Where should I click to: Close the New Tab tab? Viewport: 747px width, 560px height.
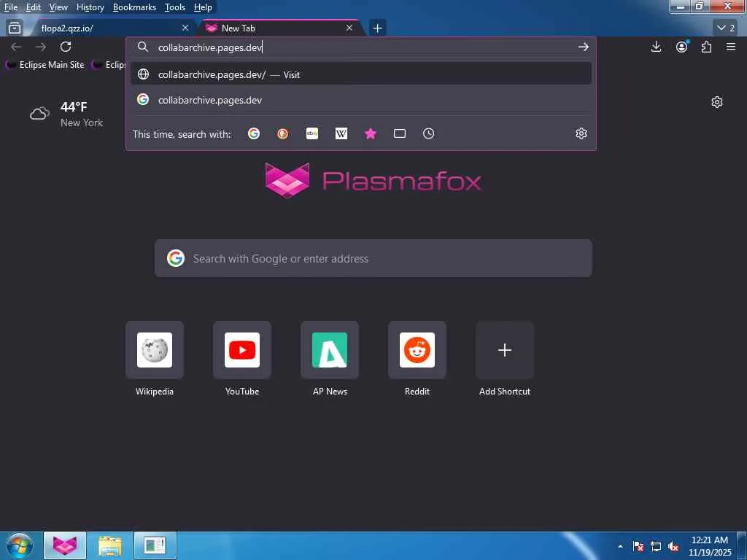[x=349, y=28]
